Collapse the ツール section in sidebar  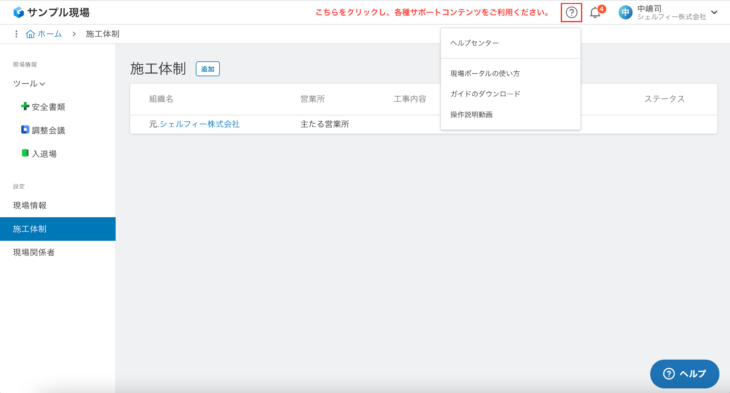pos(29,84)
